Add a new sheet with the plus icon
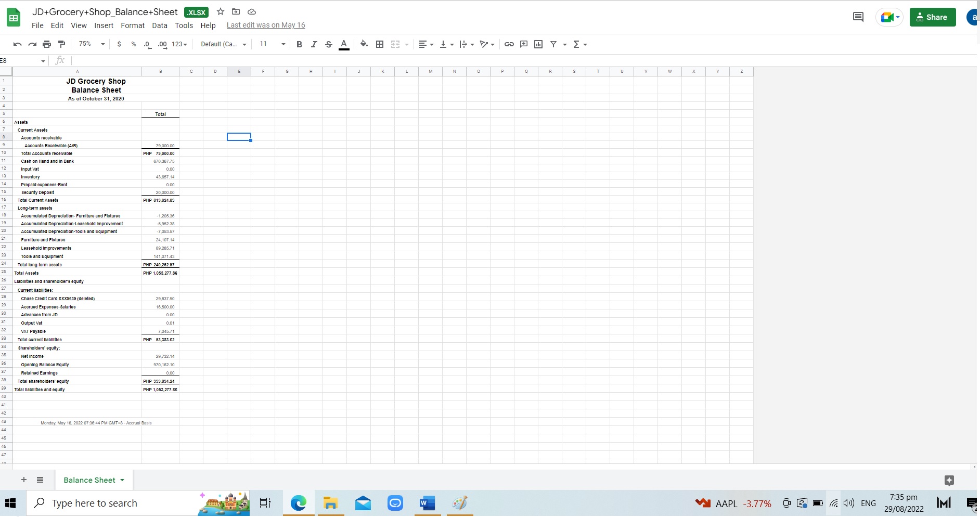This screenshot has height=517, width=980. 23,480
